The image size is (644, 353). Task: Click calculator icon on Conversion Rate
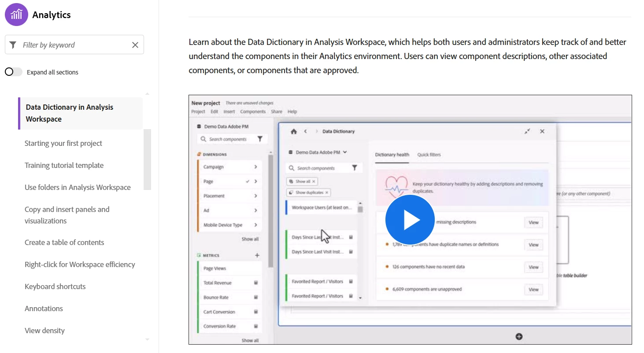pos(256,326)
